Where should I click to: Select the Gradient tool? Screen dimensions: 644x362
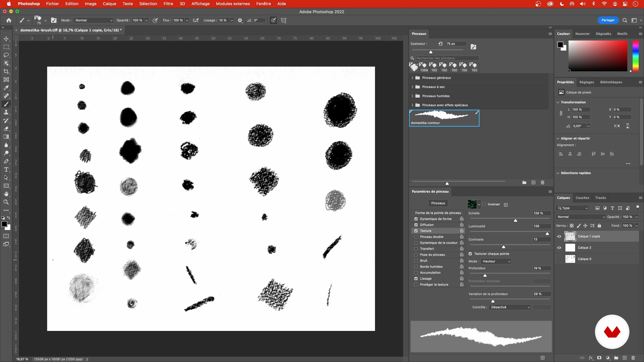(6, 137)
